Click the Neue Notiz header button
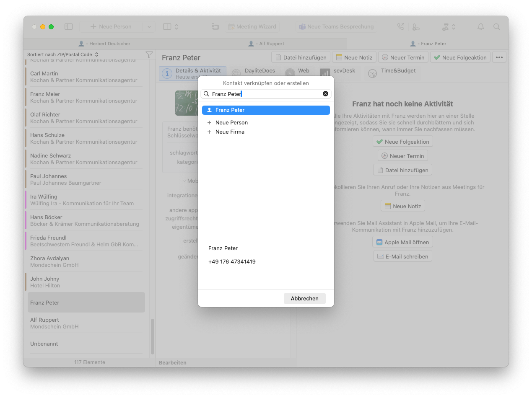532x398 pixels. point(354,57)
